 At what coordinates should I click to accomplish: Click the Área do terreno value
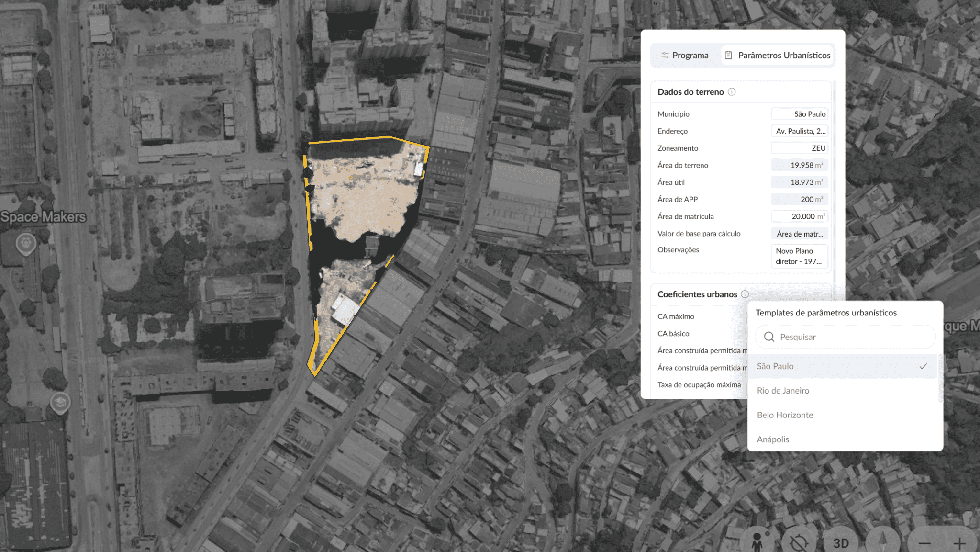click(x=799, y=165)
